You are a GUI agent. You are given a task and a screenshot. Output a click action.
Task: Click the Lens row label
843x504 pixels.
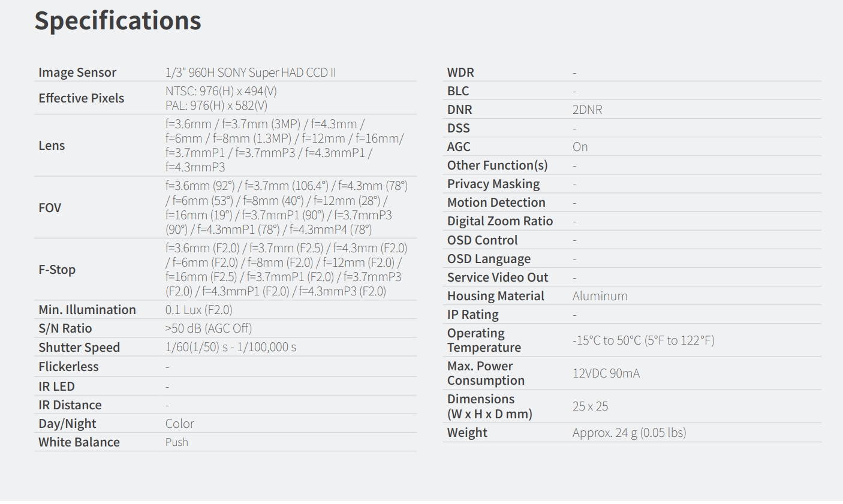point(52,146)
